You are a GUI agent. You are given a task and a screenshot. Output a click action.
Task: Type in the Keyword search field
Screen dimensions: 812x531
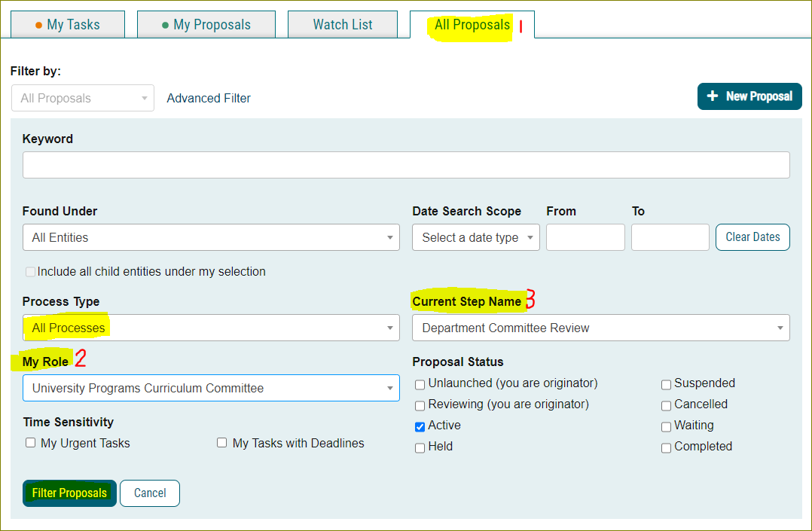[x=405, y=165]
